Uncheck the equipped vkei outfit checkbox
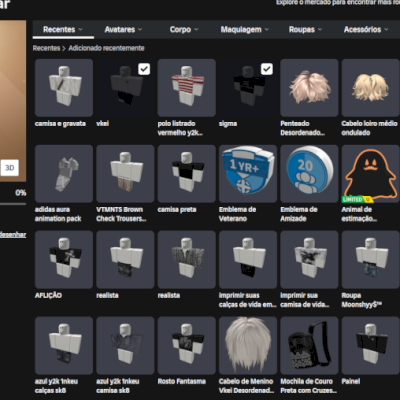This screenshot has width=400, height=400. click(x=144, y=69)
